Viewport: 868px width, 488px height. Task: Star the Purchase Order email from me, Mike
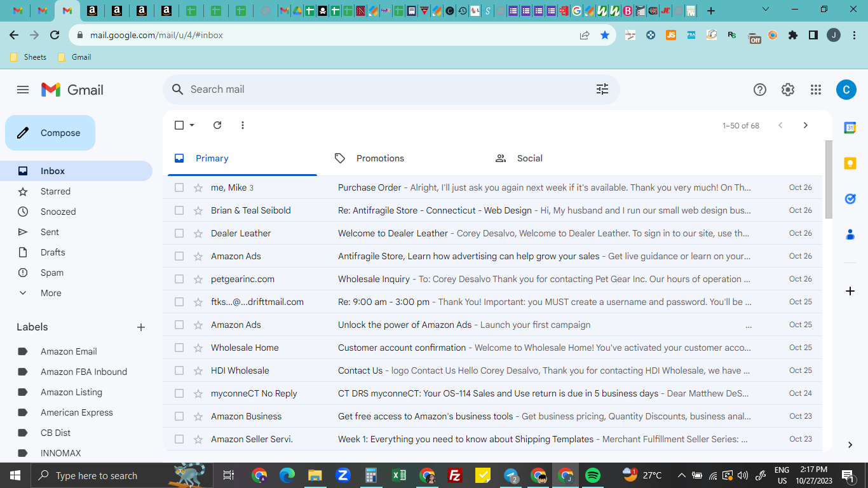pyautogui.click(x=198, y=187)
